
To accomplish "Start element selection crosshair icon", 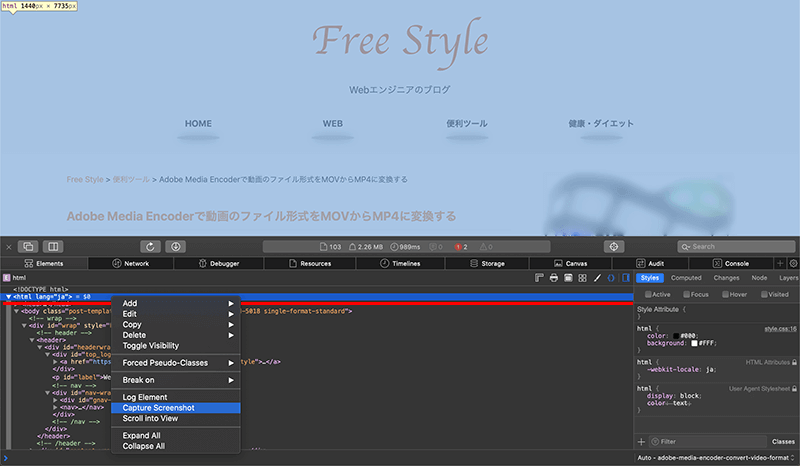I will pos(614,247).
